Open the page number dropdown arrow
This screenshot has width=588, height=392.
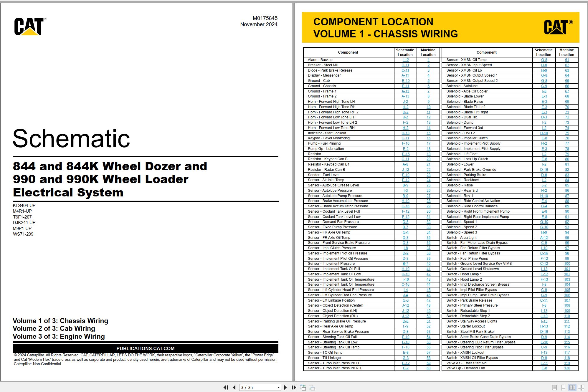point(278,388)
